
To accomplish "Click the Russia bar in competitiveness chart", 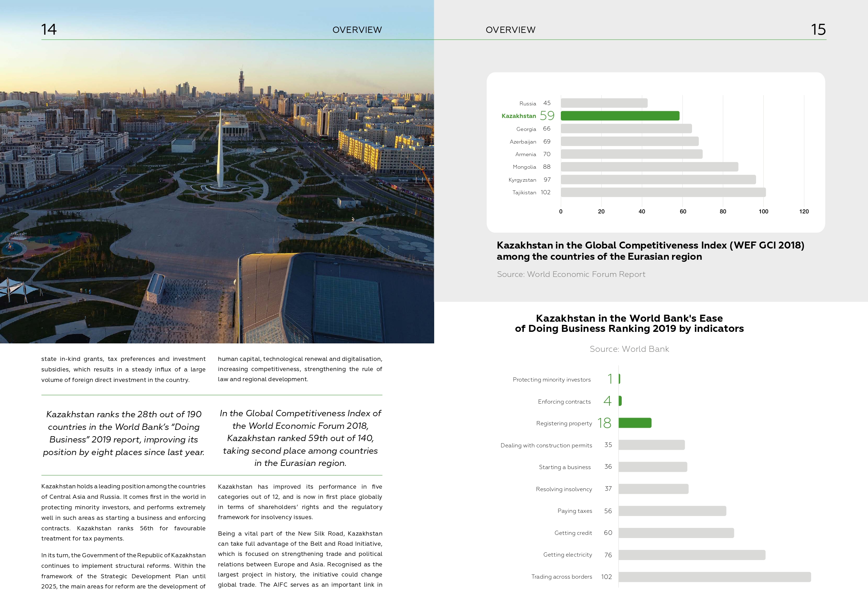I will click(x=604, y=103).
